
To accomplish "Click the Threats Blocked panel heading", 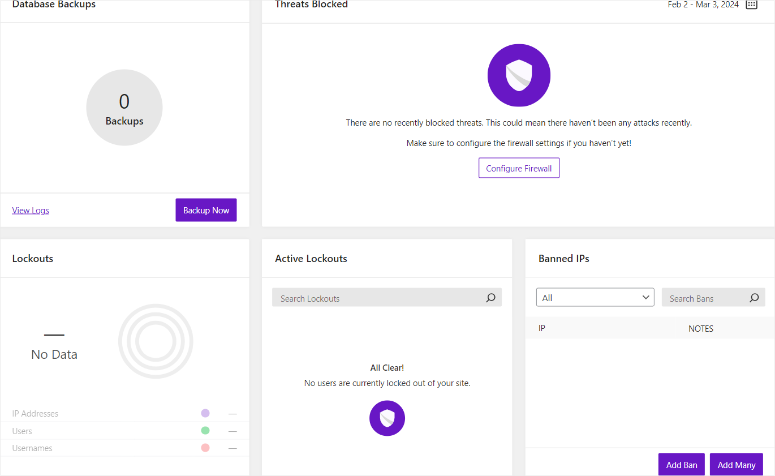I will coord(311,4).
